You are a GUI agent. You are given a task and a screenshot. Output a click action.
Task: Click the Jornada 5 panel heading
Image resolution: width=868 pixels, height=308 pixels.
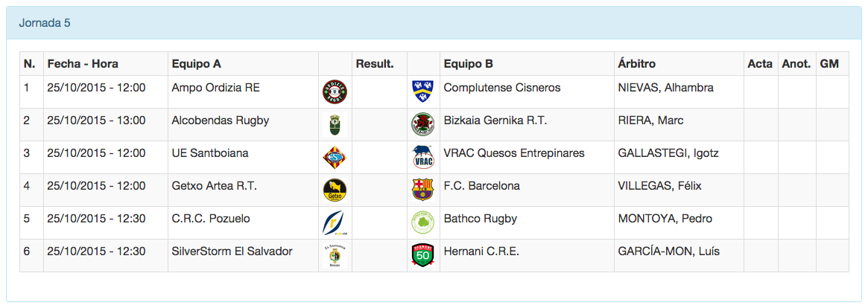(45, 23)
